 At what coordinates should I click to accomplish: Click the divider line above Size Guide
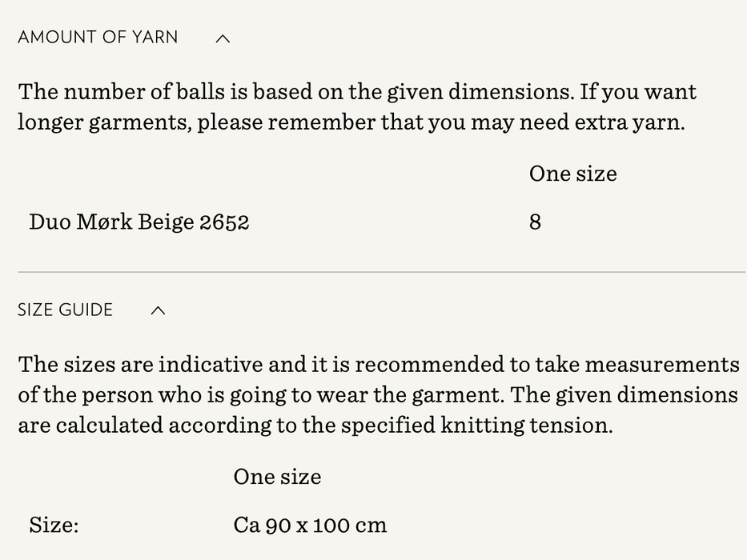(381, 273)
